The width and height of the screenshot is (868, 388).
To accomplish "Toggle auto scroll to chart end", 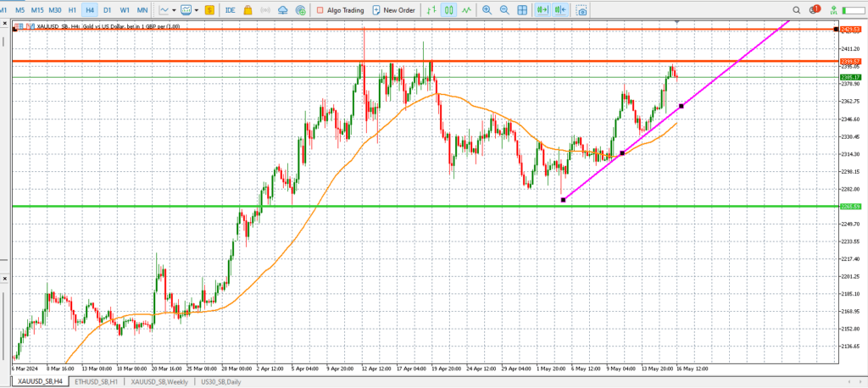I will (543, 10).
